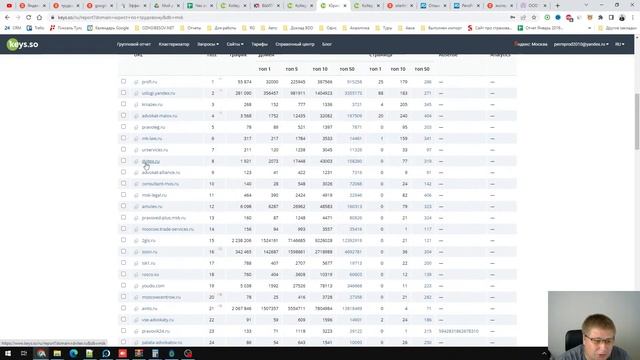Click the page vertical scrollbar thumb
640x360 pixels.
point(637,121)
